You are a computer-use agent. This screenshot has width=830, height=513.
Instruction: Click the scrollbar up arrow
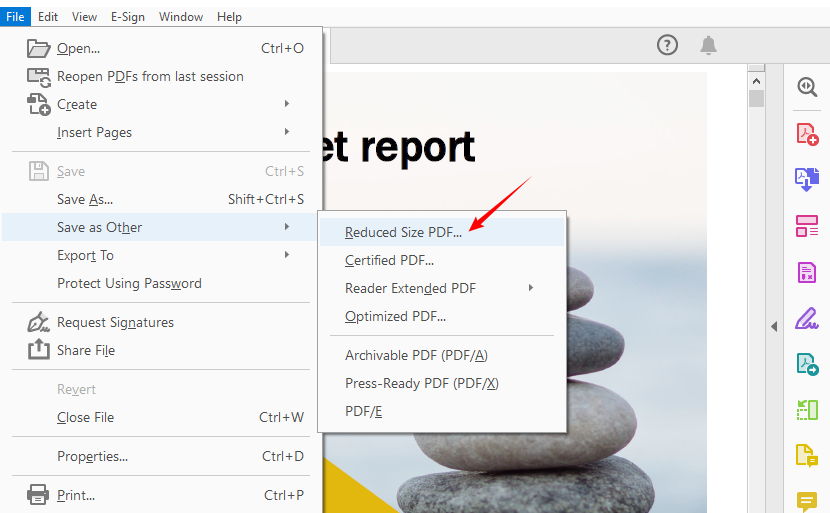[756, 81]
